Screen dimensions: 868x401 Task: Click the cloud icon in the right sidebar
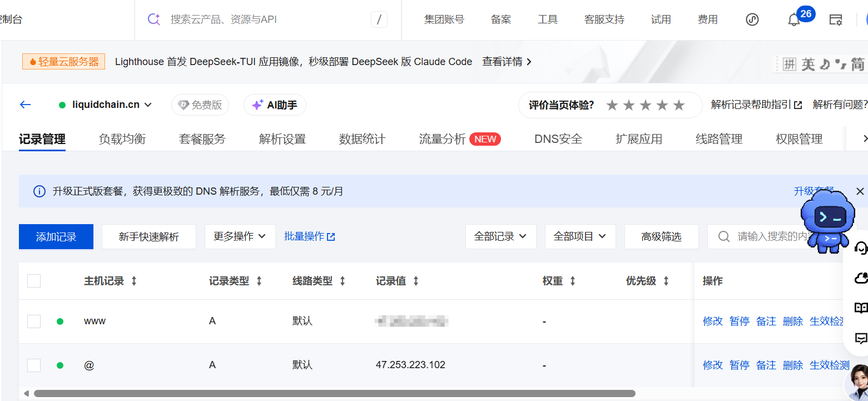861,278
